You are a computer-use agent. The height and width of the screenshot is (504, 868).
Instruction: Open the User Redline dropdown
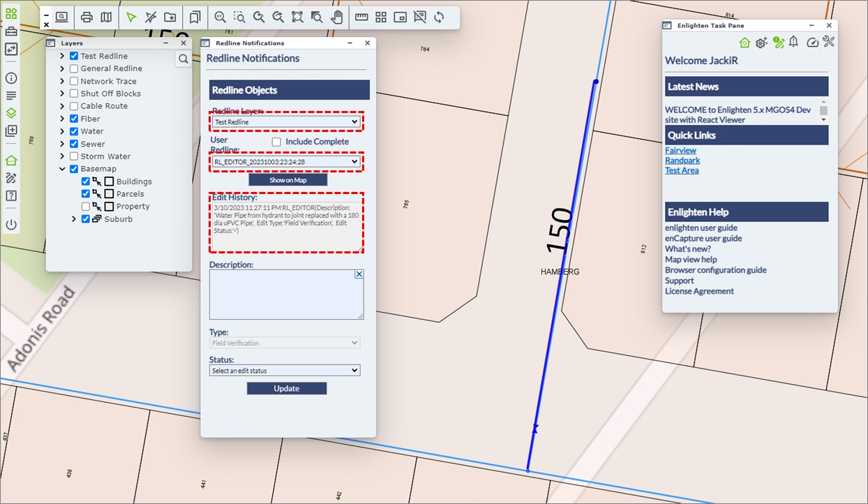285,162
